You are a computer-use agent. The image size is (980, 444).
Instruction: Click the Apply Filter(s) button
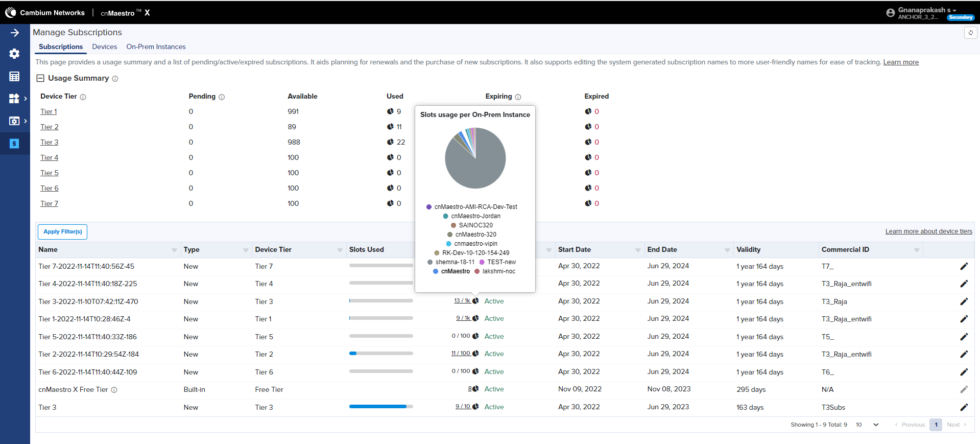point(62,232)
